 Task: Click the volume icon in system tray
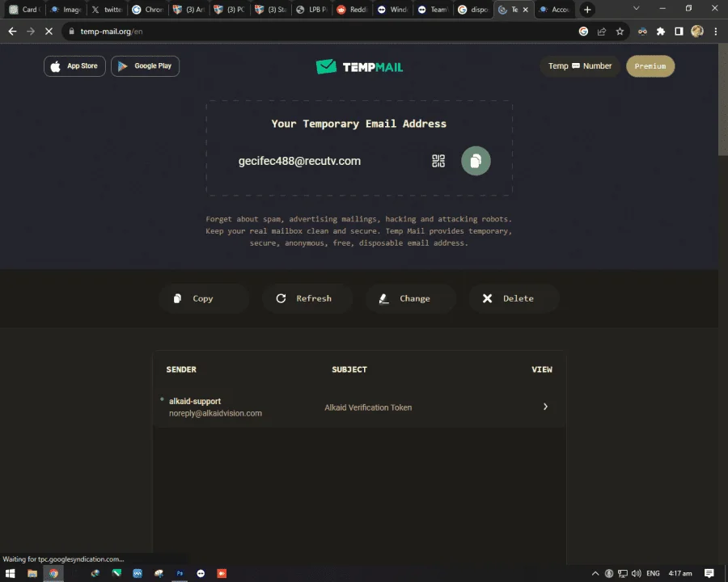point(637,573)
